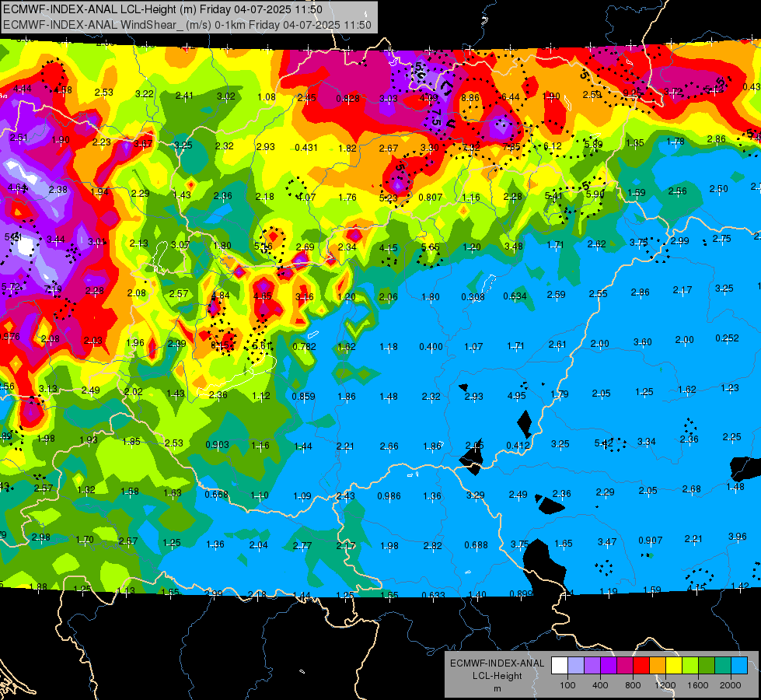The width and height of the screenshot is (761, 700).
Task: Select the orange legend swatch
Action: (x=658, y=666)
